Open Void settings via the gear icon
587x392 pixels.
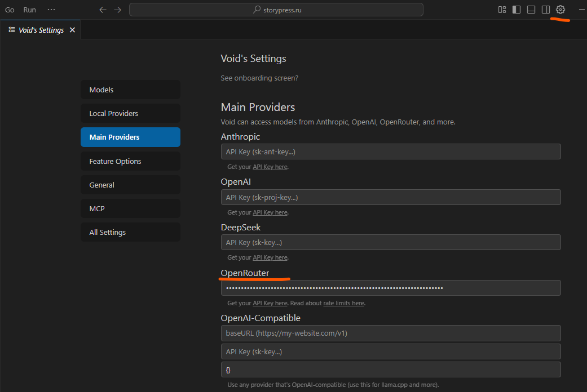560,10
